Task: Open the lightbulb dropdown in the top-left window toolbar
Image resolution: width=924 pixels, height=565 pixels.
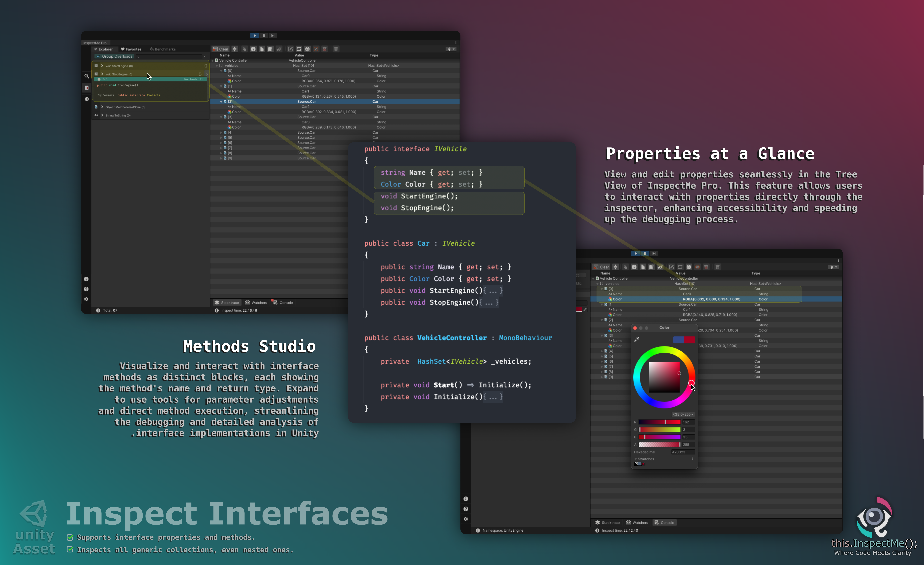Action: [451, 49]
